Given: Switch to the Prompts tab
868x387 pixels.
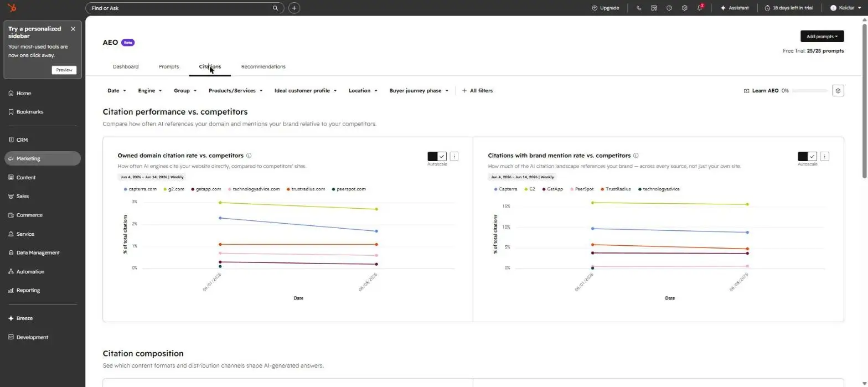Looking at the screenshot, I should [169, 66].
